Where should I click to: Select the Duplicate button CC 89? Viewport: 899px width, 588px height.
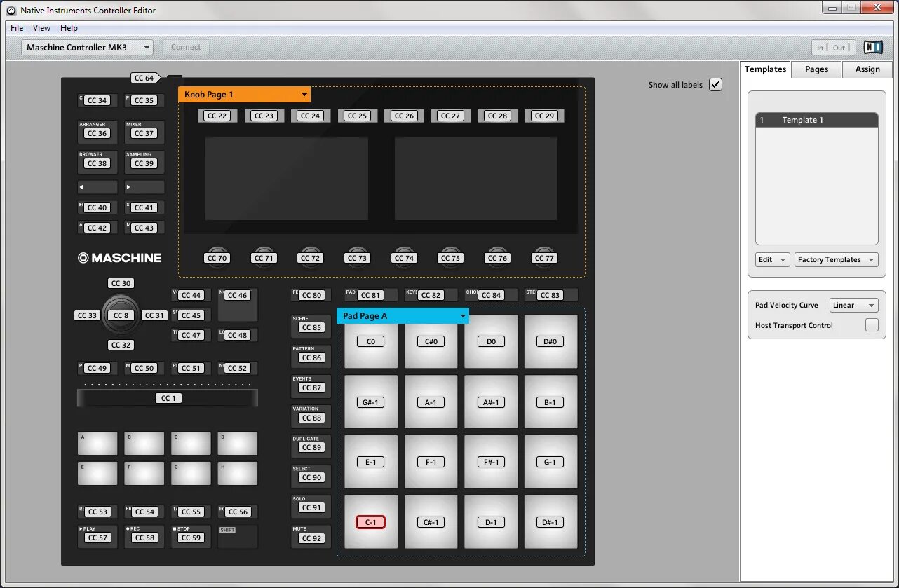click(x=311, y=446)
